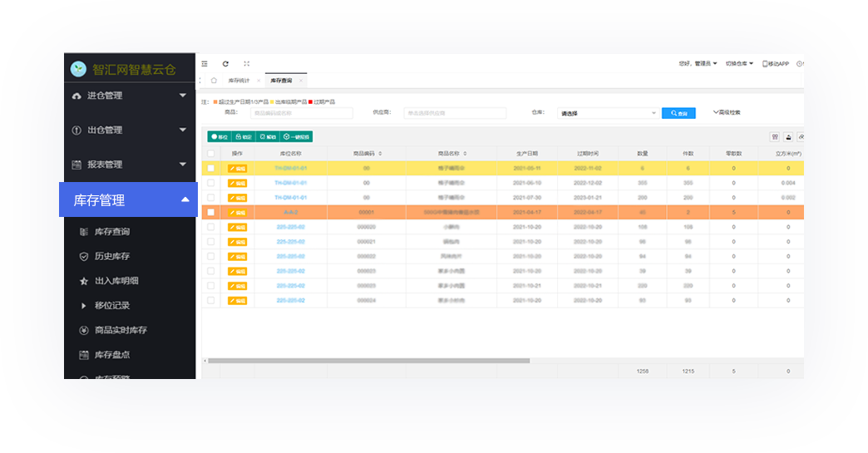Tick the select-all checkbox in table header
Screen dimensions: 868x453
pos(211,154)
